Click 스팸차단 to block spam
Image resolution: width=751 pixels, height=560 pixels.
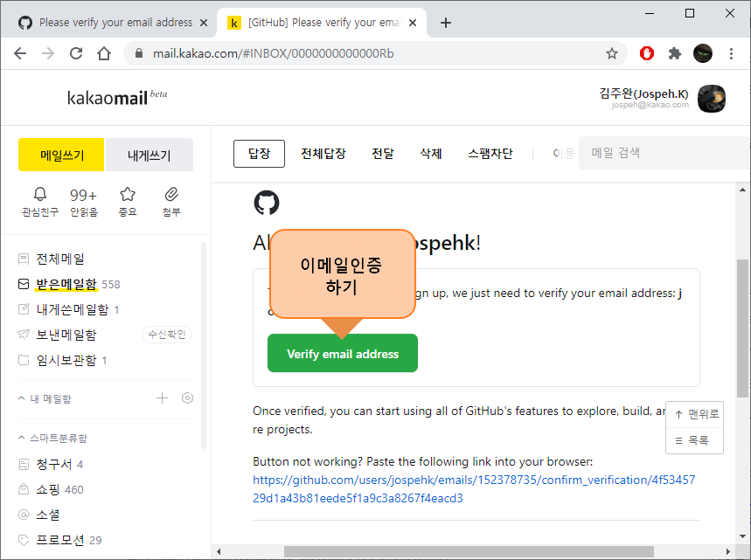point(490,154)
